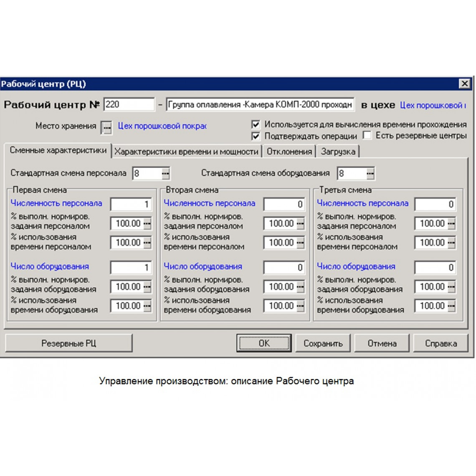
Task: Click Численность персонала field in Вторая смена
Action: [x=284, y=204]
